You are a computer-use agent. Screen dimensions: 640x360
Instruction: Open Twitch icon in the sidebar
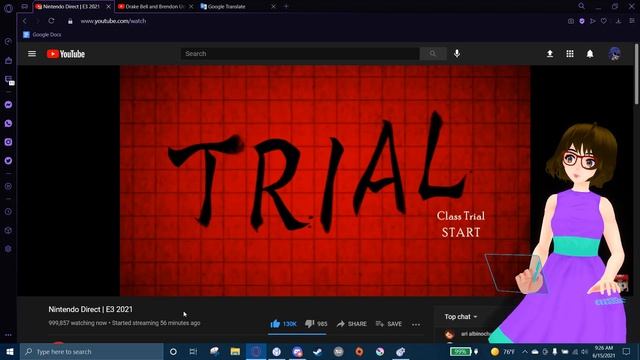(x=8, y=80)
